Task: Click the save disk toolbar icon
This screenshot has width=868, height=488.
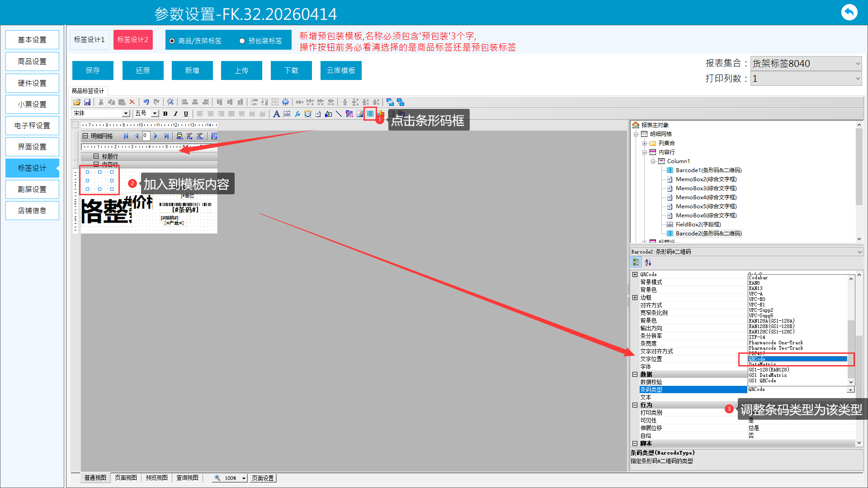Action: (x=87, y=102)
